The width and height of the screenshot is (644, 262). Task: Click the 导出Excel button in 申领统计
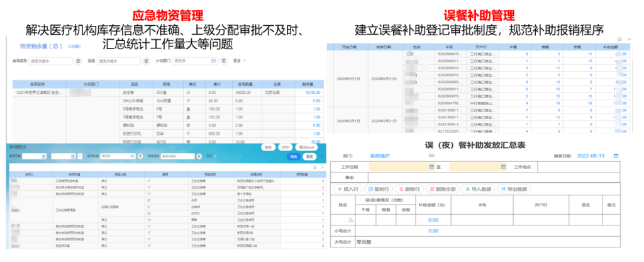click(x=305, y=147)
